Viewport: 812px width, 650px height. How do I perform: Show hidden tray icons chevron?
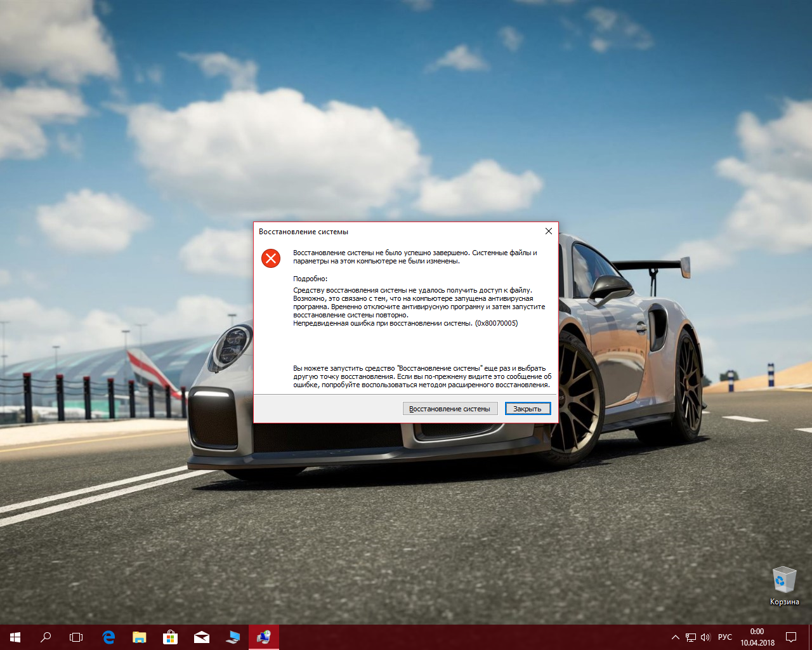click(x=675, y=637)
